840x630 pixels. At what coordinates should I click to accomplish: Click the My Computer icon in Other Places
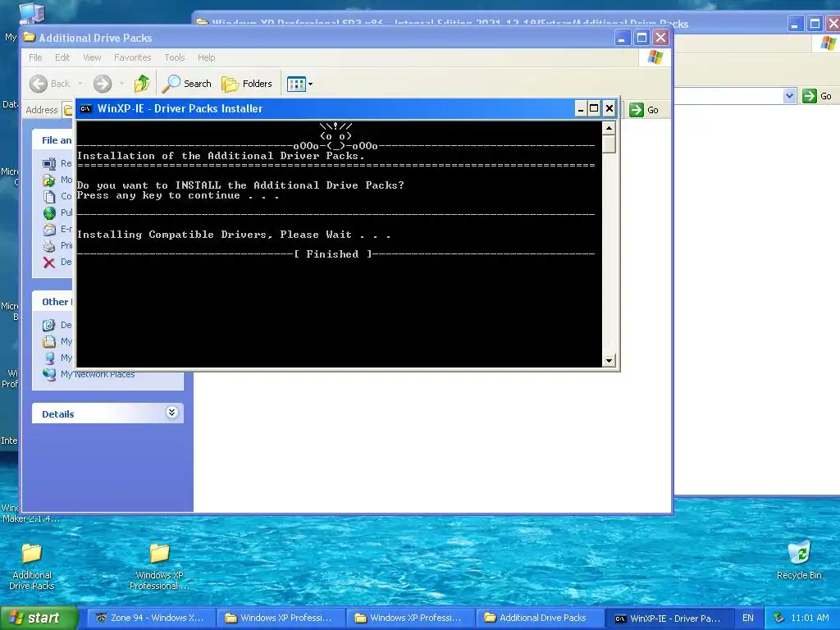(49, 358)
